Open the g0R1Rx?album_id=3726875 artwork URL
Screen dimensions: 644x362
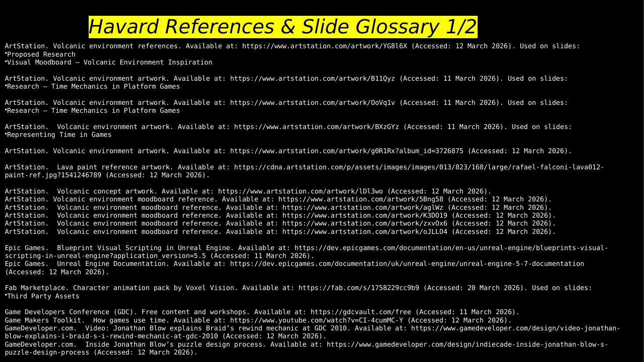(347, 151)
